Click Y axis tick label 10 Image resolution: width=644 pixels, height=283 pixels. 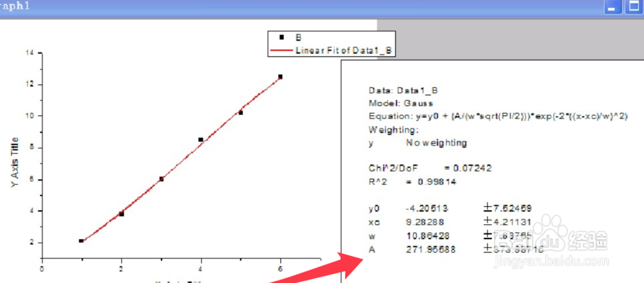(x=31, y=116)
